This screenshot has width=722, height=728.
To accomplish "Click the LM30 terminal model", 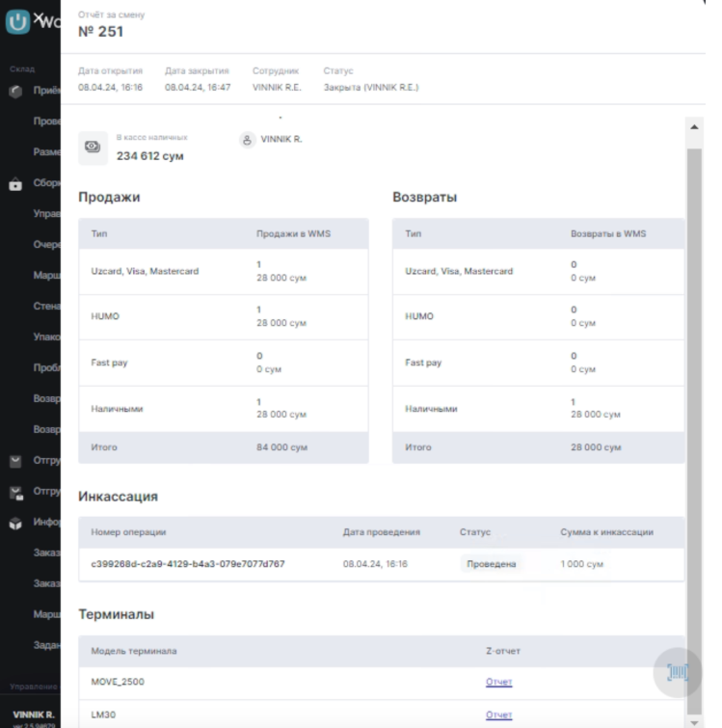I will [103, 715].
